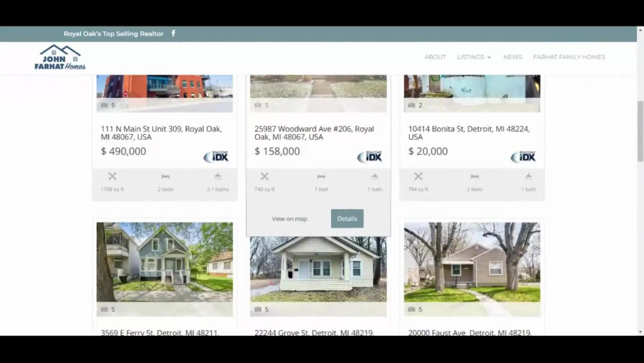This screenshot has width=644, height=363.
Task: Click bath icon on Woodward Ave card
Action: click(x=375, y=177)
